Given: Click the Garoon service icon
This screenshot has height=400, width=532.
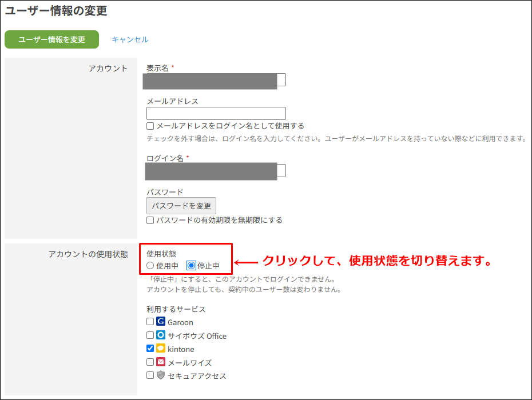Looking at the screenshot, I should [x=161, y=322].
